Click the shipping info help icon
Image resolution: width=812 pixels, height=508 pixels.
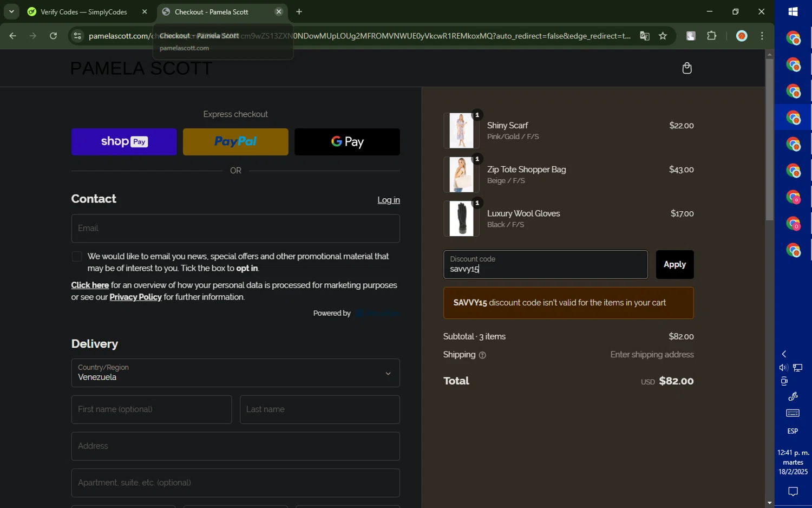(x=482, y=355)
